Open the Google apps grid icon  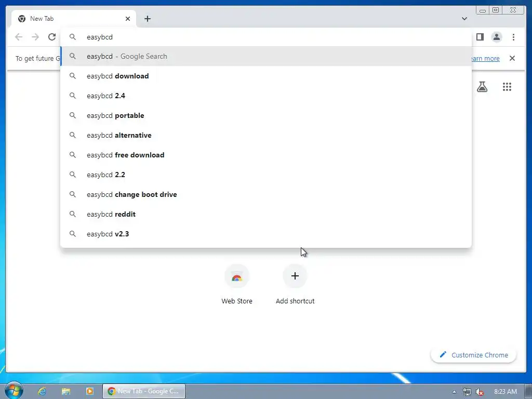tap(507, 87)
